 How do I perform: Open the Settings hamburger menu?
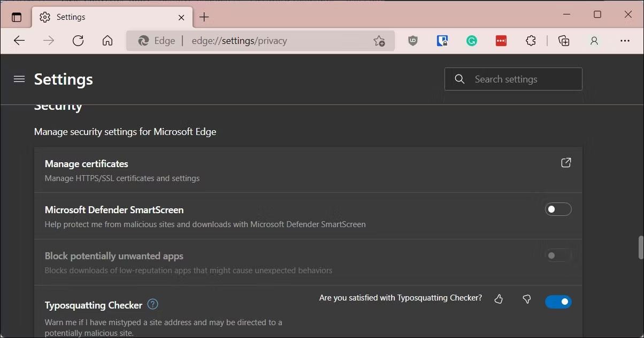19,78
